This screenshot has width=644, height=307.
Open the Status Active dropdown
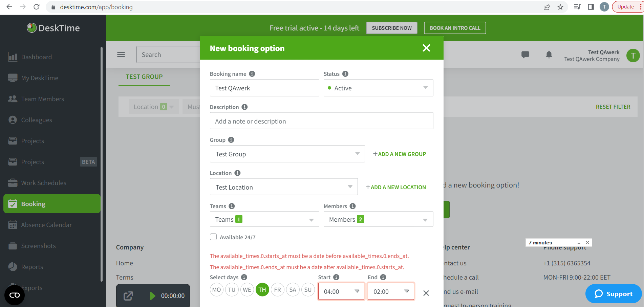click(378, 88)
